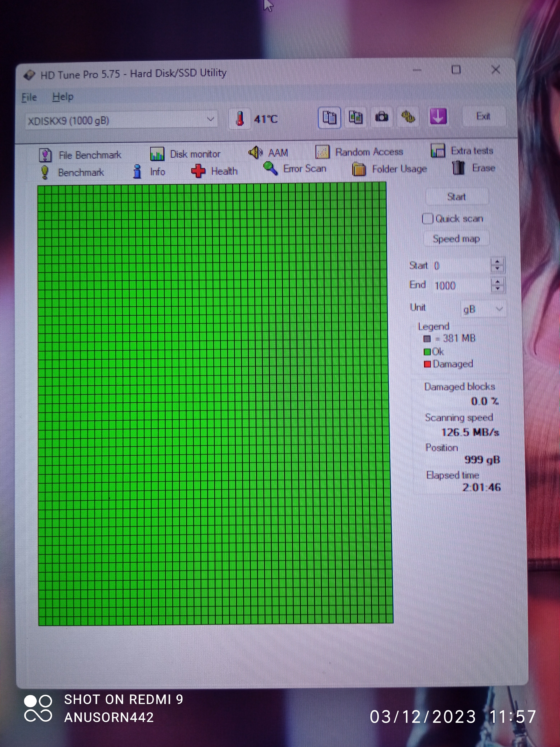Click the options wrench icon
This screenshot has height=747, width=560.
(409, 117)
